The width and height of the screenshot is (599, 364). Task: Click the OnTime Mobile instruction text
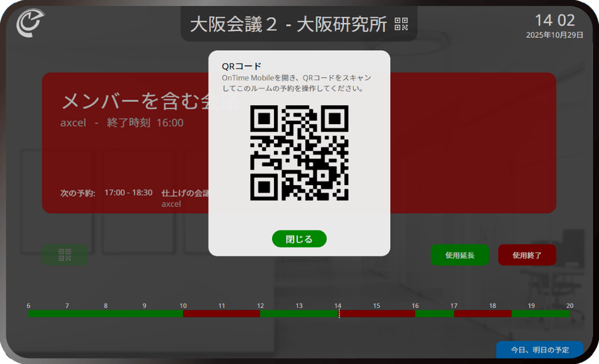[x=296, y=83]
